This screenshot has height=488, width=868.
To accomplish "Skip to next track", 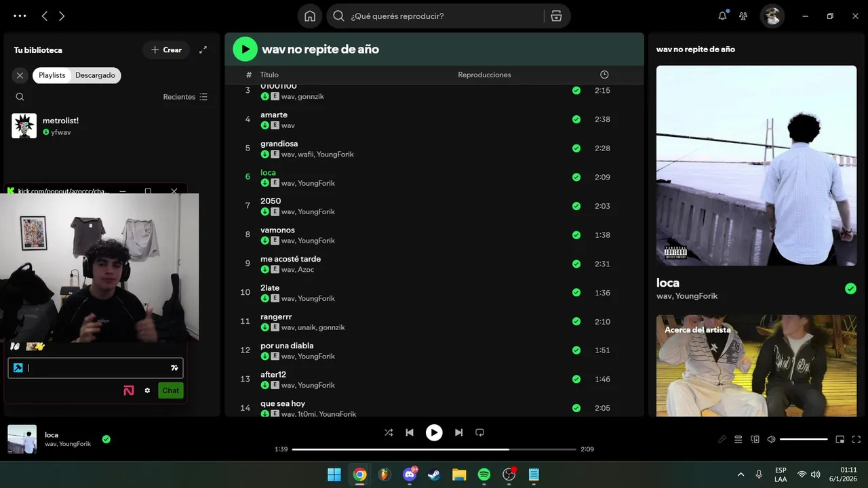I will coord(458,432).
